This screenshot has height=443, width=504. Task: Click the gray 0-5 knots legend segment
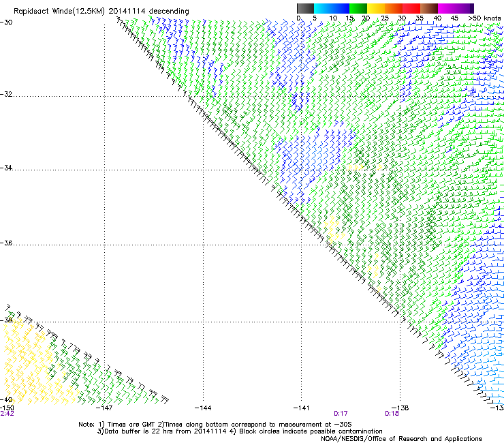click(305, 8)
